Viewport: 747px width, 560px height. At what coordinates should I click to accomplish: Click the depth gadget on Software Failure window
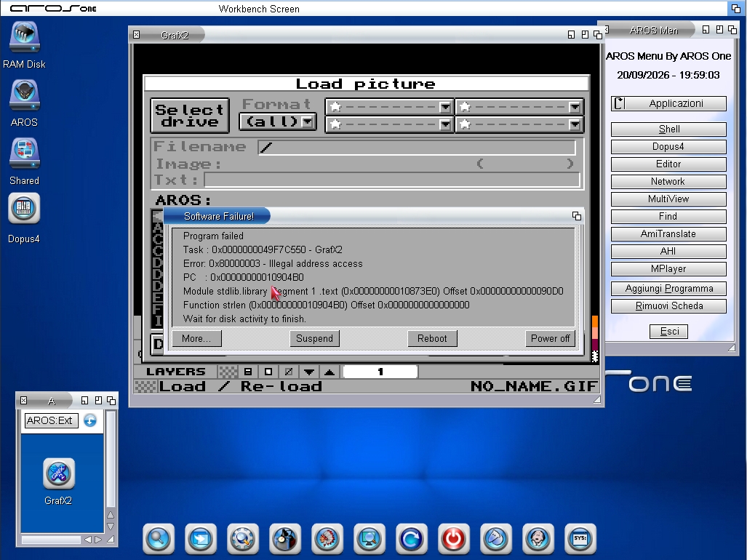click(577, 216)
